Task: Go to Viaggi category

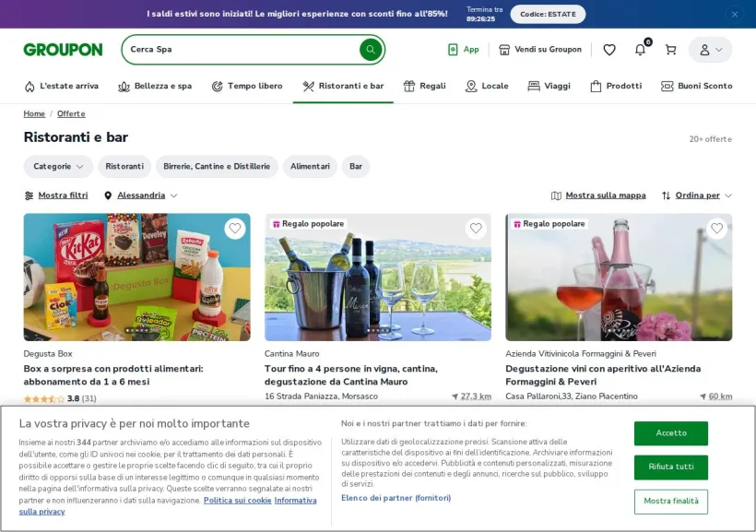Action: (549, 86)
